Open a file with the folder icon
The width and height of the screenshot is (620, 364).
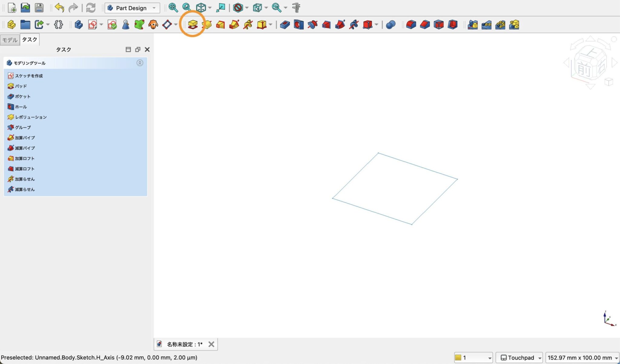(25, 8)
